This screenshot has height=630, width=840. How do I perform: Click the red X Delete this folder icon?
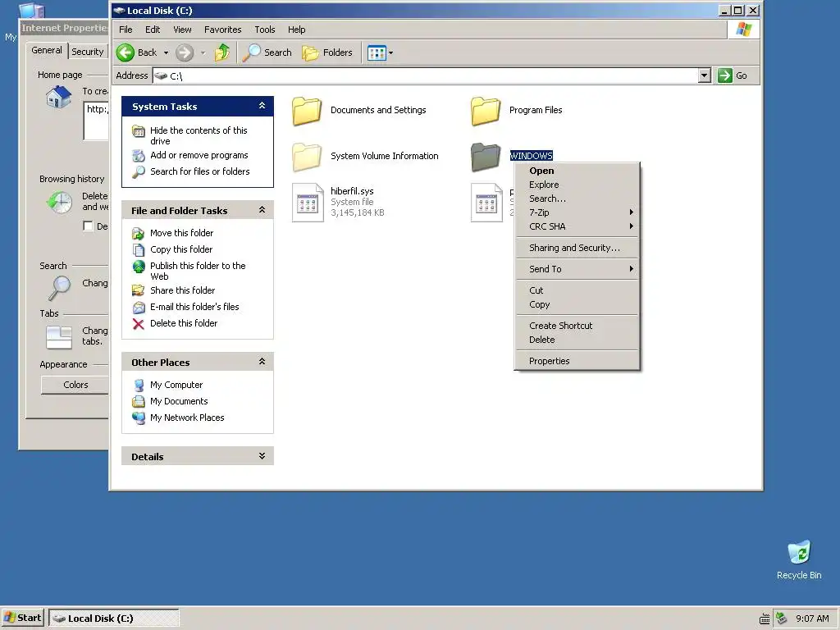pos(138,323)
